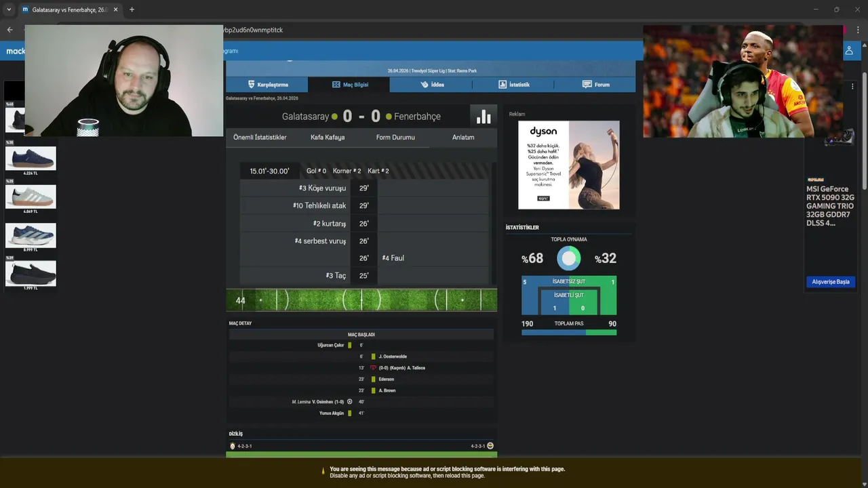Screen dimensions: 868x488
Task: Click the İstatistik chart icon
Action: (x=502, y=85)
